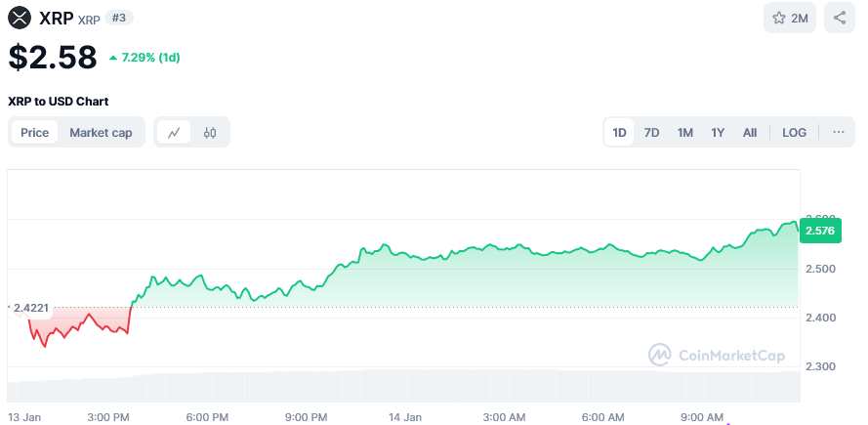The width and height of the screenshot is (868, 425).
Task: Choose the 1M time range
Action: (x=684, y=133)
